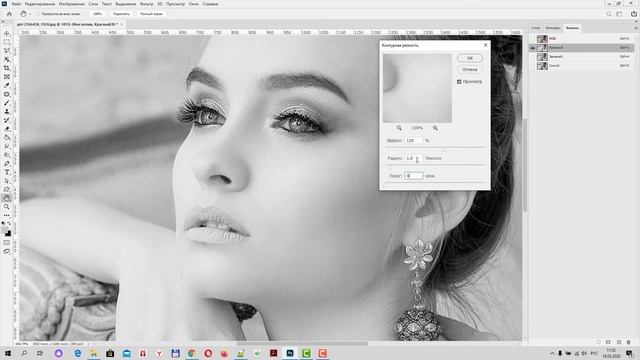
Task: Select the History Brush tool
Action: [x=7, y=120]
